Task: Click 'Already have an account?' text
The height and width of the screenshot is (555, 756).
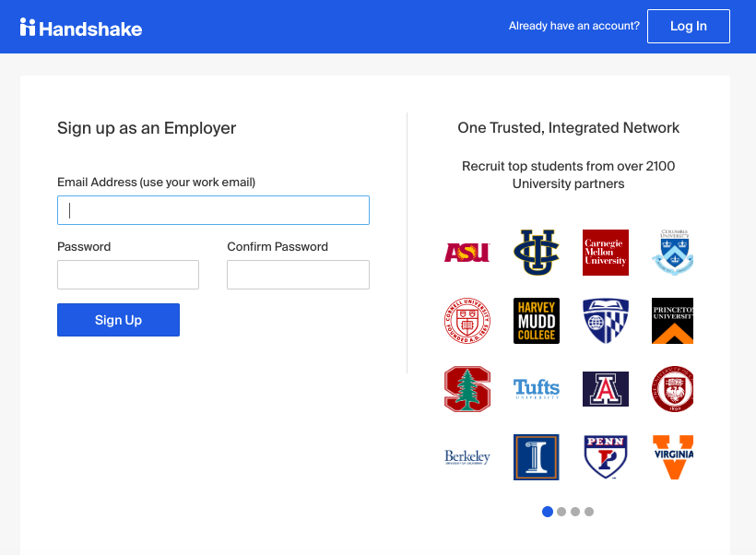Action: 573,26
